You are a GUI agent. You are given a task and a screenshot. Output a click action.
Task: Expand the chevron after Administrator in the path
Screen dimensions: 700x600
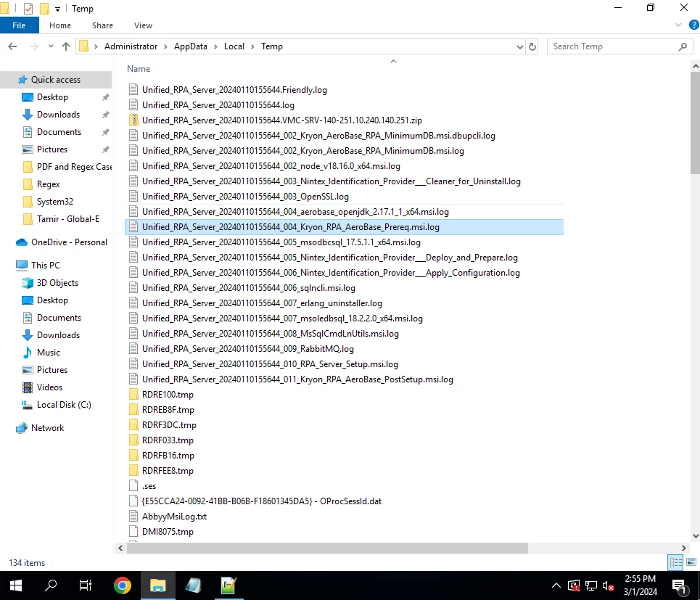(165, 46)
